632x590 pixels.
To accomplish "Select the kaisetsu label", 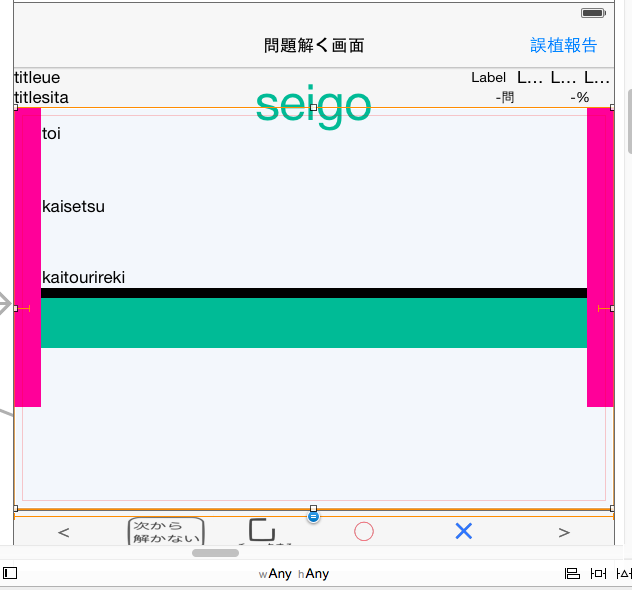I will [73, 206].
